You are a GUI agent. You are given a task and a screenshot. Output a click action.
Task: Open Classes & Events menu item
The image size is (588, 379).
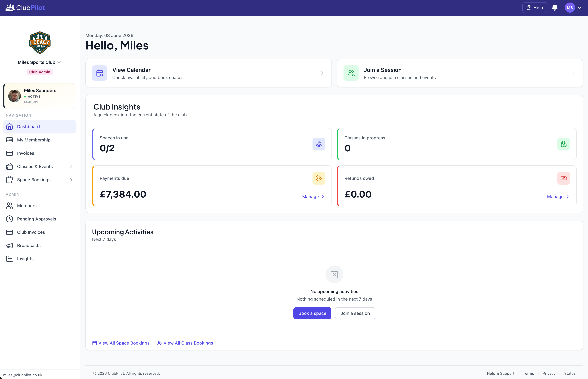tap(40, 166)
